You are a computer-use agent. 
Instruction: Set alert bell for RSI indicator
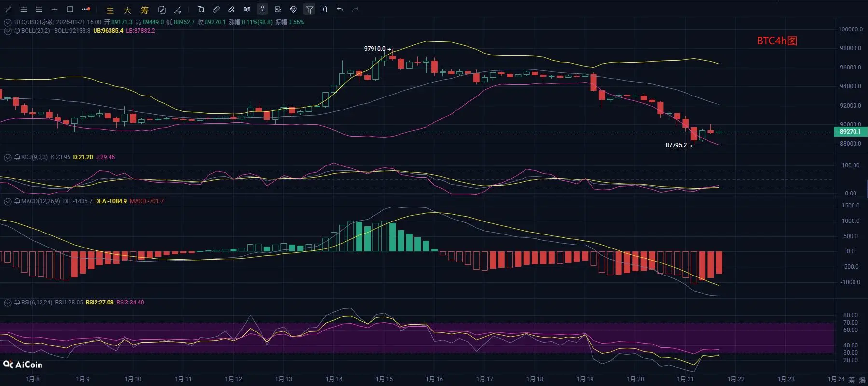point(17,303)
